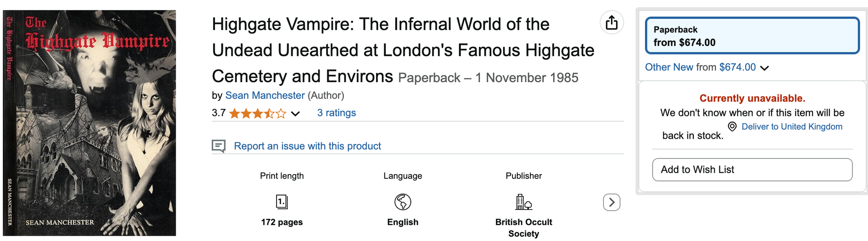Expand the star rating breakdown chevron
This screenshot has width=868, height=241.
click(x=295, y=113)
